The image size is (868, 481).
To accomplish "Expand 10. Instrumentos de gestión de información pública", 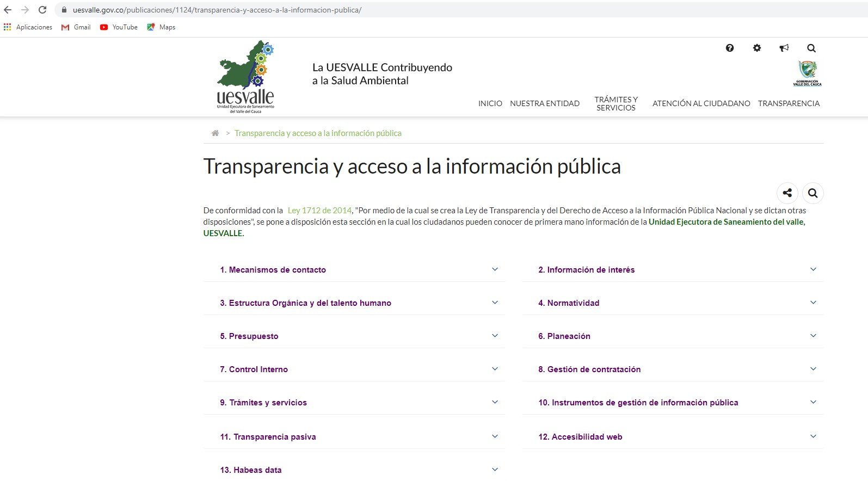I will (673, 402).
